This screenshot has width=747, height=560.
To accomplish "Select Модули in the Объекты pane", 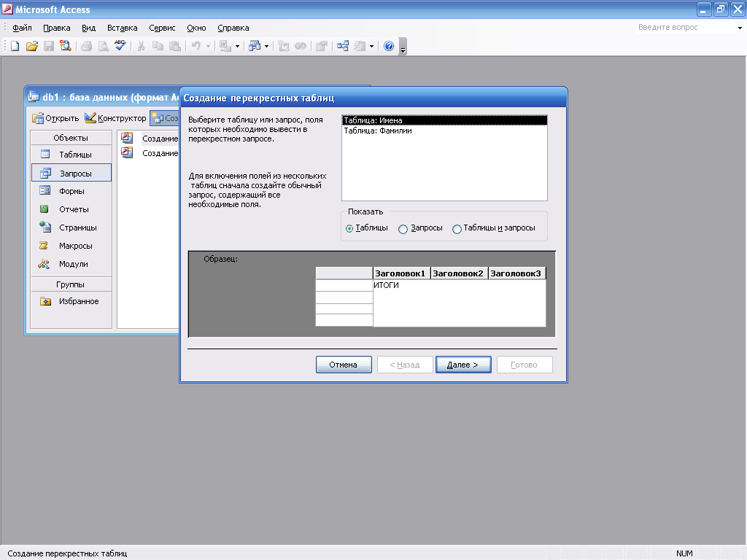I will 71,264.
